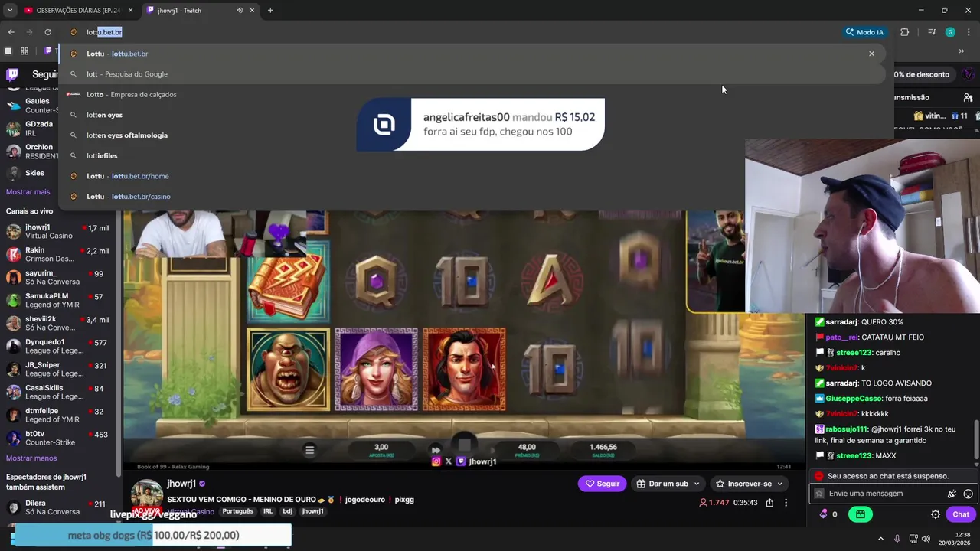Viewport: 980px width, 551px height.
Task: Focus the address bar text lottu.bet.br
Action: point(104,32)
